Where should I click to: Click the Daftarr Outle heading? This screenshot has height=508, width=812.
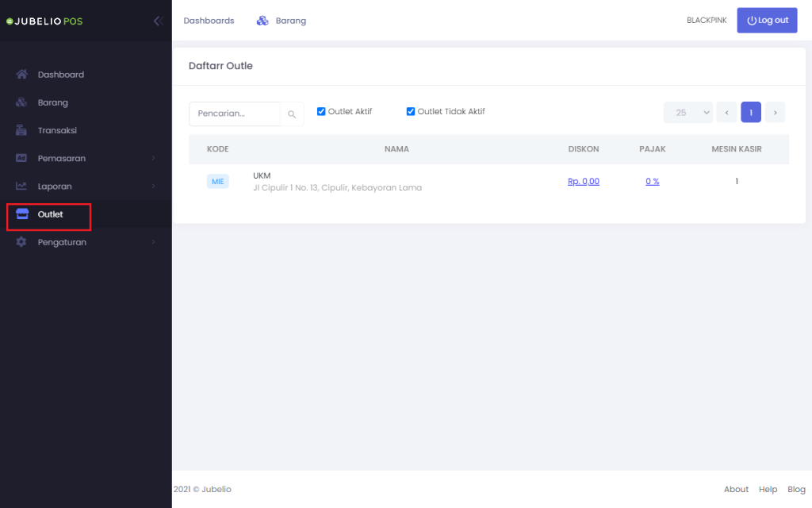pyautogui.click(x=220, y=66)
